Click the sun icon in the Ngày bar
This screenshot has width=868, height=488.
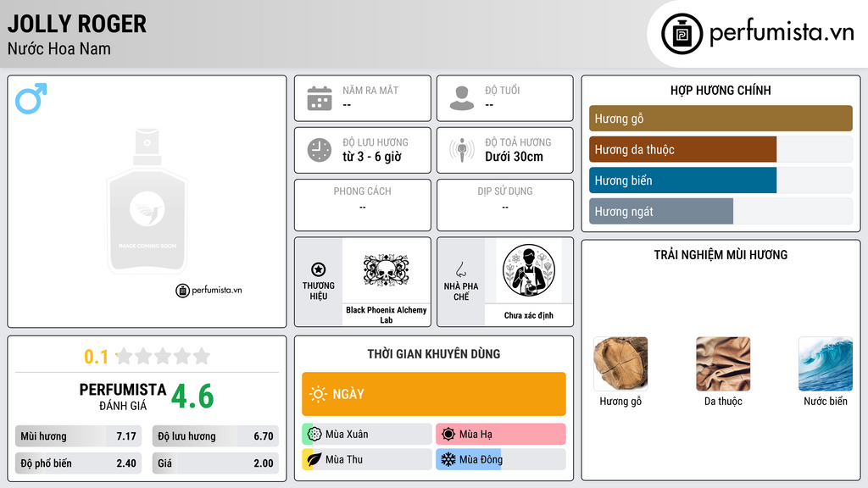319,394
